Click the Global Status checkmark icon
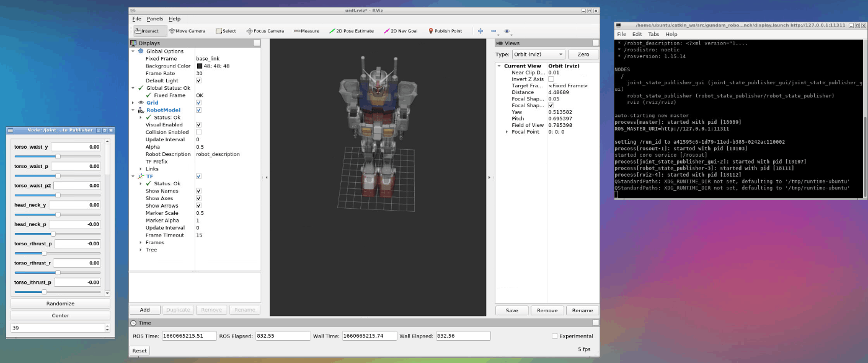Image resolution: width=868 pixels, height=363 pixels. point(141,88)
